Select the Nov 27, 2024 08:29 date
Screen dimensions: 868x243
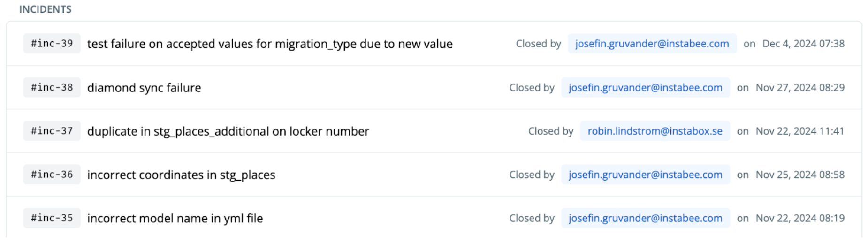pos(800,87)
